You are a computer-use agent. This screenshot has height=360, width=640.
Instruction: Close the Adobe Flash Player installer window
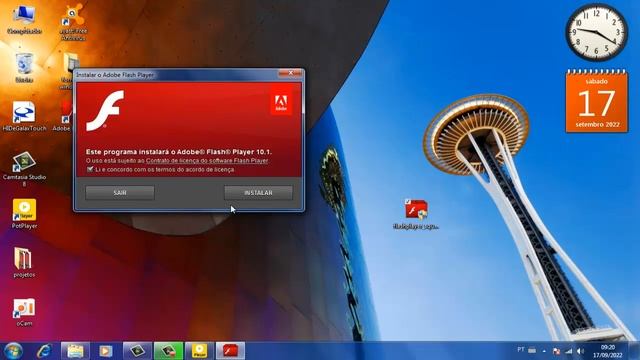pyautogui.click(x=291, y=73)
